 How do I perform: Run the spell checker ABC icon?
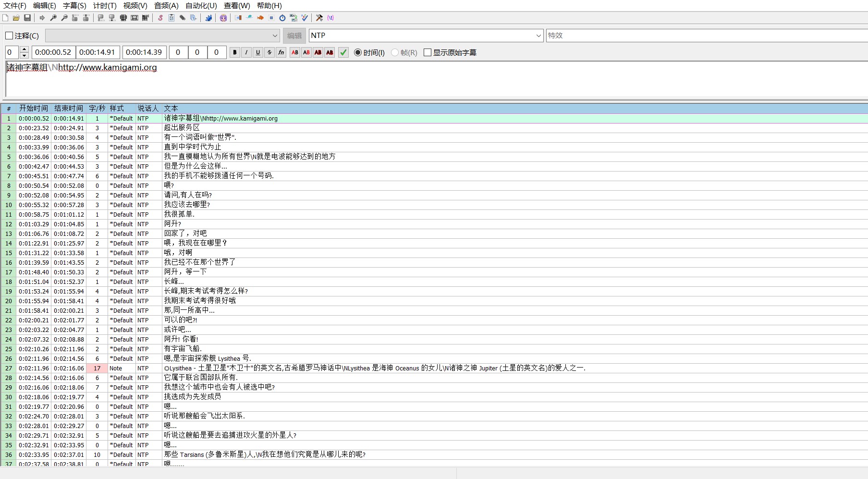pyautogui.click(x=305, y=18)
